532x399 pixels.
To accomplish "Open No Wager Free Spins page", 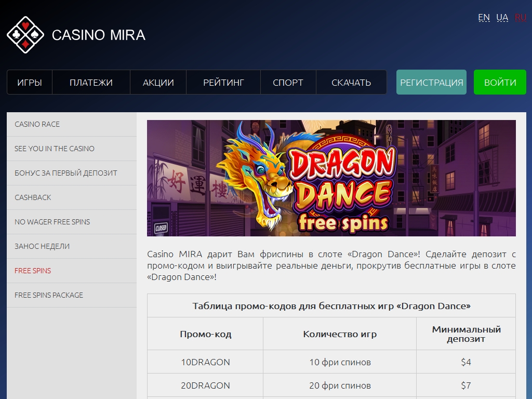I will pyautogui.click(x=52, y=222).
